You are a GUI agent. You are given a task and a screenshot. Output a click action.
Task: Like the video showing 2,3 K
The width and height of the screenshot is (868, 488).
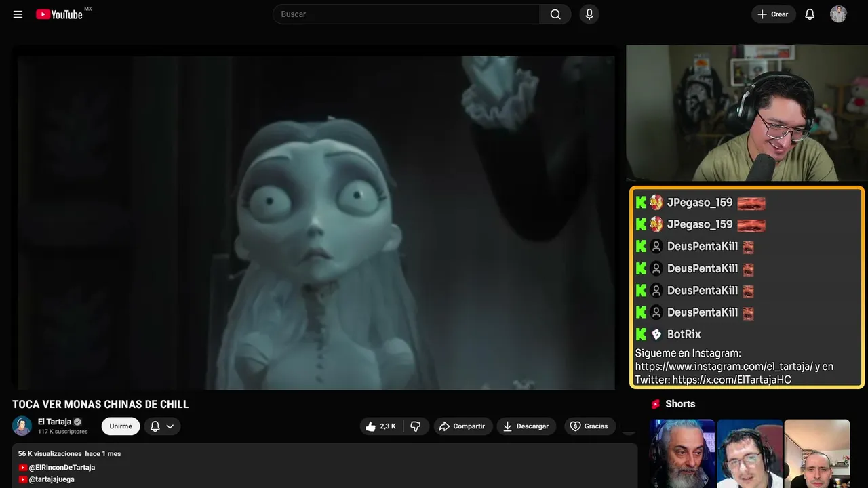(x=382, y=426)
